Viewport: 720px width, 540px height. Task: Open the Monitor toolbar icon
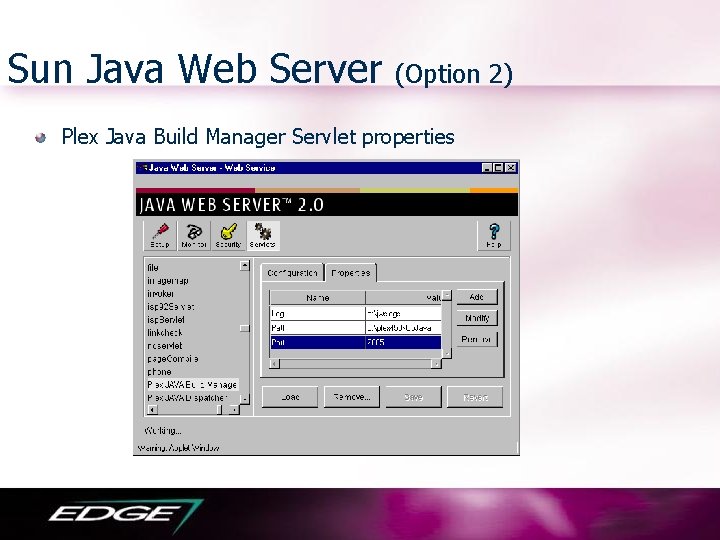(x=194, y=236)
